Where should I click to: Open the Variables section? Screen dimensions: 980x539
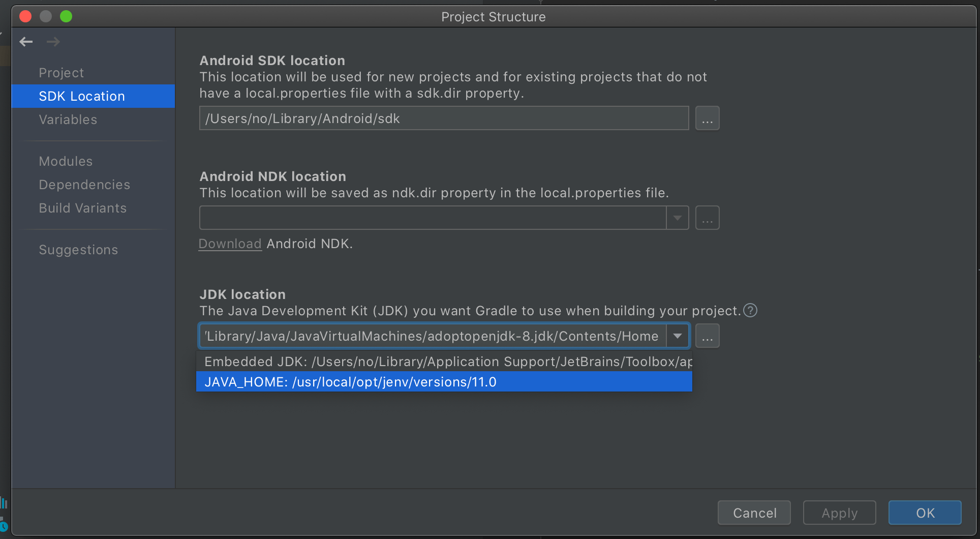pos(68,119)
